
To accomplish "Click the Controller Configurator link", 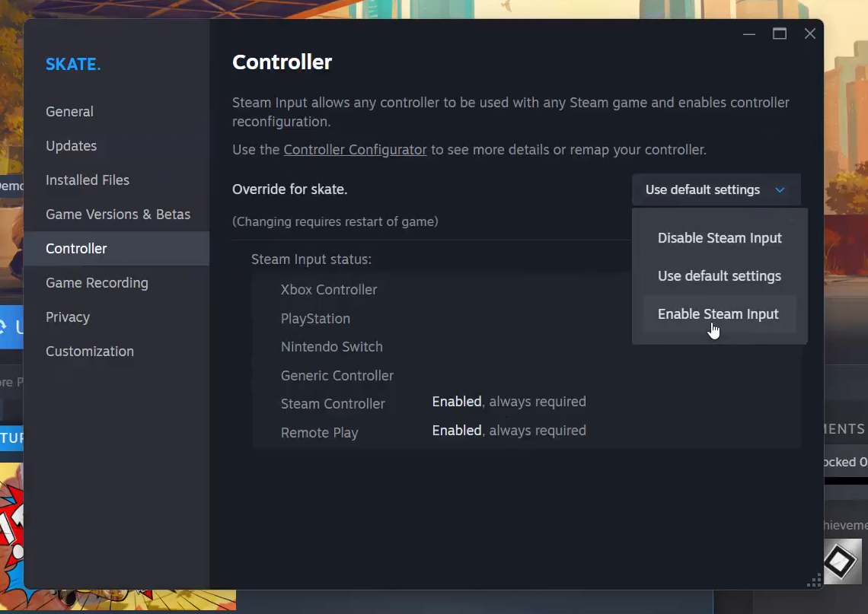I will (355, 150).
